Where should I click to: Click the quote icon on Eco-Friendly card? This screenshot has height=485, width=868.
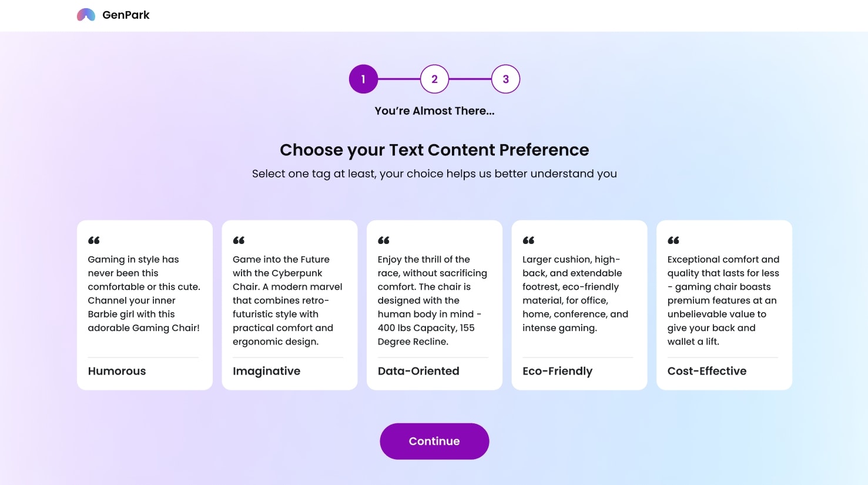pyautogui.click(x=529, y=240)
